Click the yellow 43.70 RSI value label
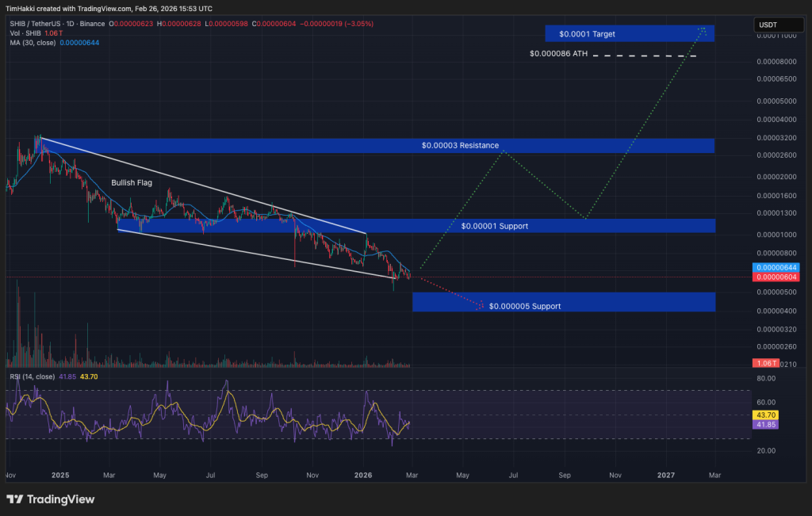Screen dimensions: 812x516 pos(767,415)
